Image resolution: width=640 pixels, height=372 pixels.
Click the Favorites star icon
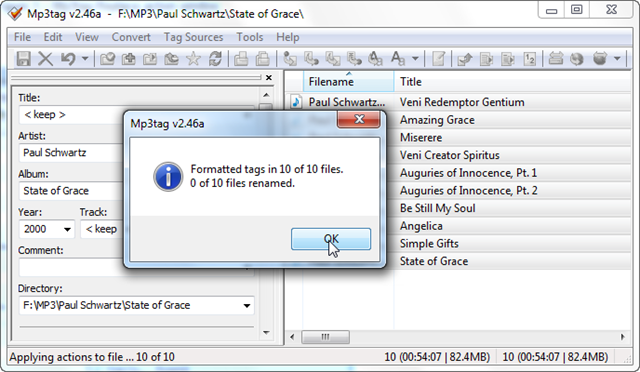tap(193, 59)
